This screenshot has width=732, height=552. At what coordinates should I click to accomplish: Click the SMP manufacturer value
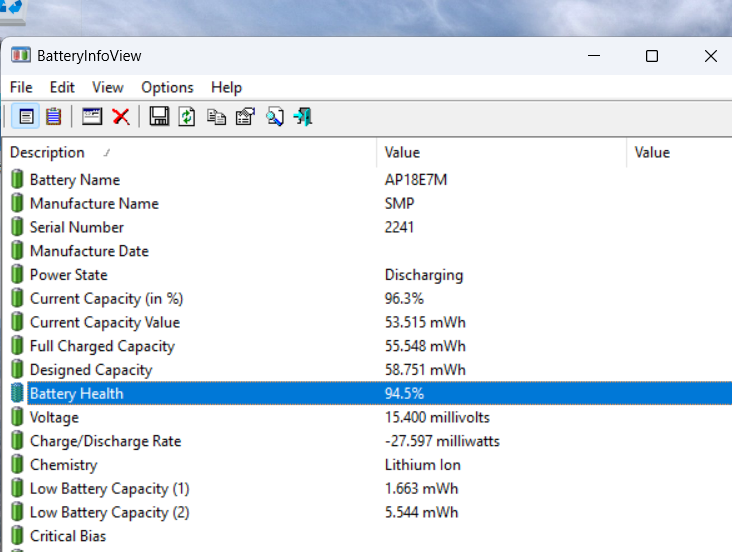coord(400,204)
